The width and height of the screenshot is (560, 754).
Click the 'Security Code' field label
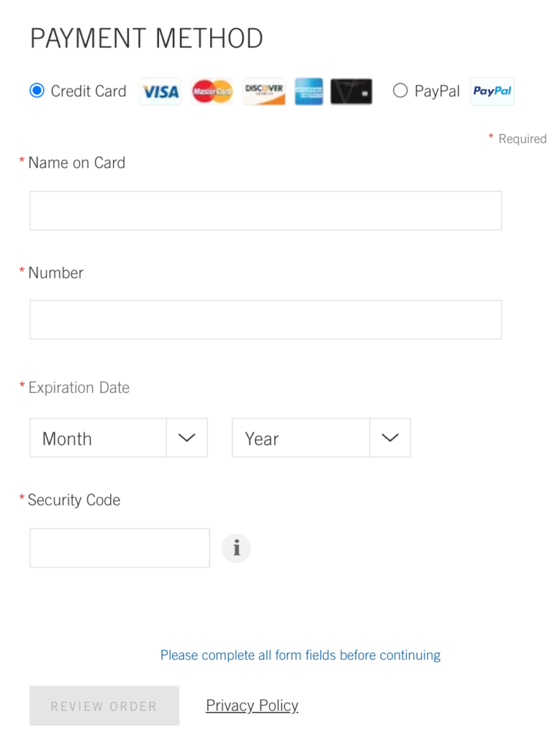click(74, 500)
